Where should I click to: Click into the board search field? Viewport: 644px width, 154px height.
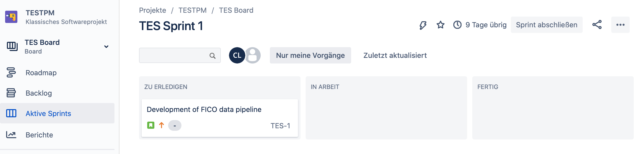174,55
